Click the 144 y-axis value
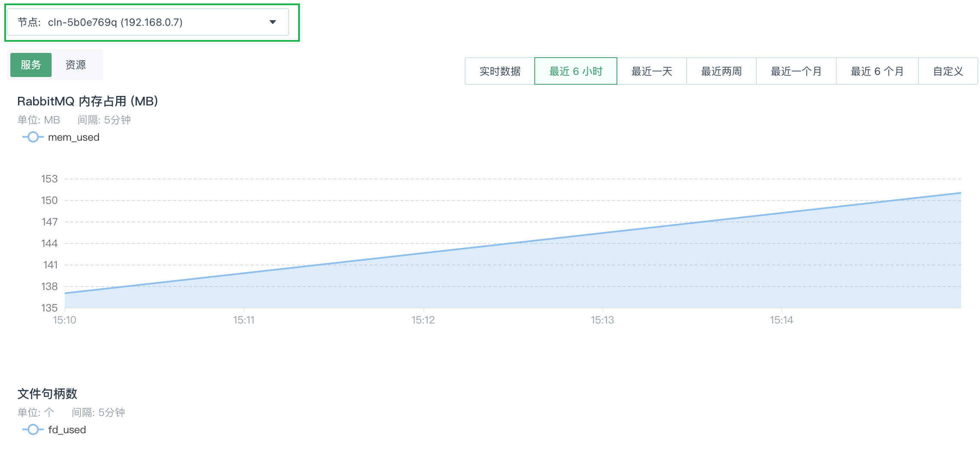 tap(49, 243)
